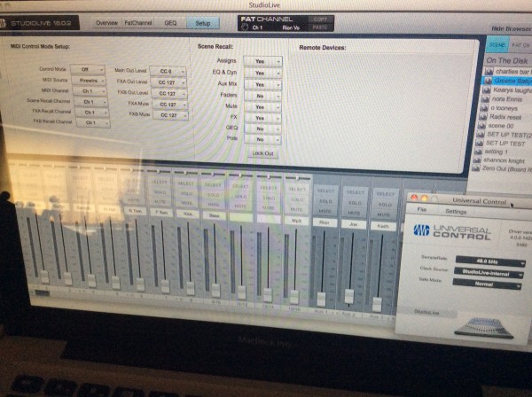Click the PreSonus logo in Universal Control
The height and width of the screenshot is (397, 532).
(421, 230)
